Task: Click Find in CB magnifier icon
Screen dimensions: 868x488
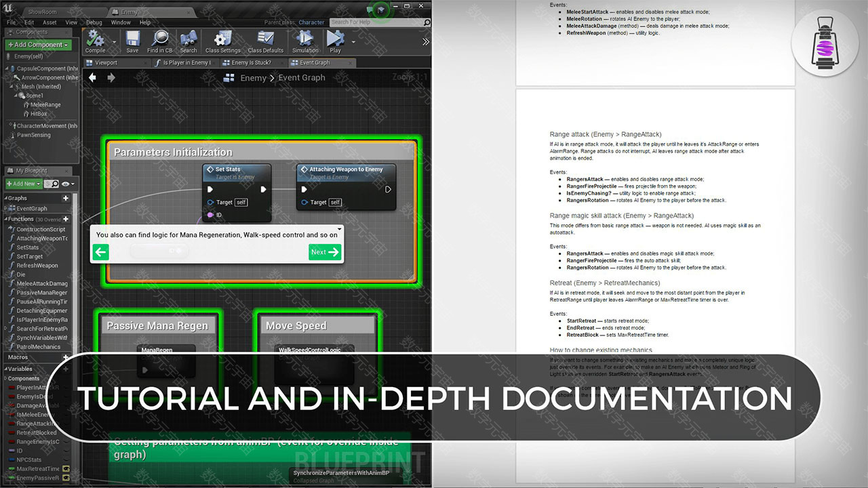Action: (160, 37)
